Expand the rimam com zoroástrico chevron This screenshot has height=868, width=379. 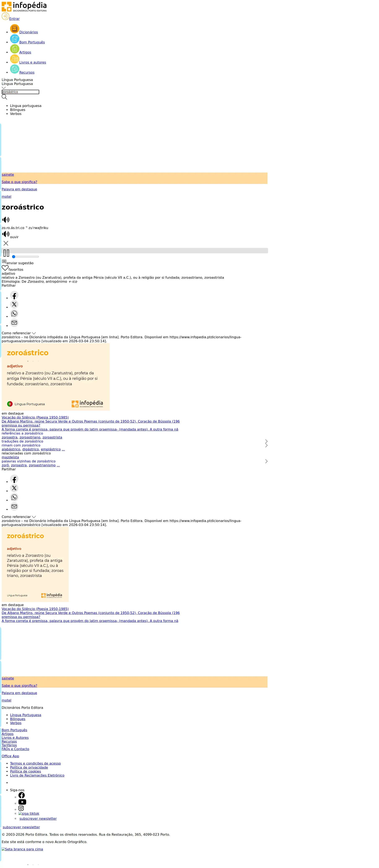[x=266, y=445]
